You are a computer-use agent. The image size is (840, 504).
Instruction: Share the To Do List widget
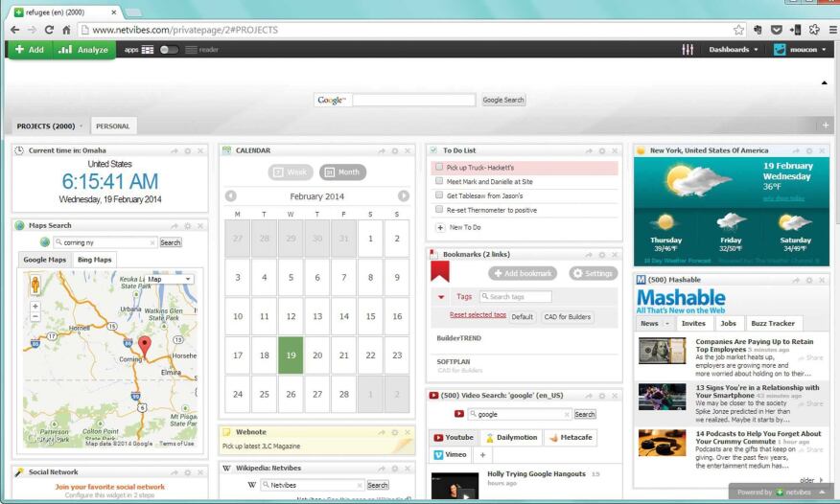tap(589, 150)
